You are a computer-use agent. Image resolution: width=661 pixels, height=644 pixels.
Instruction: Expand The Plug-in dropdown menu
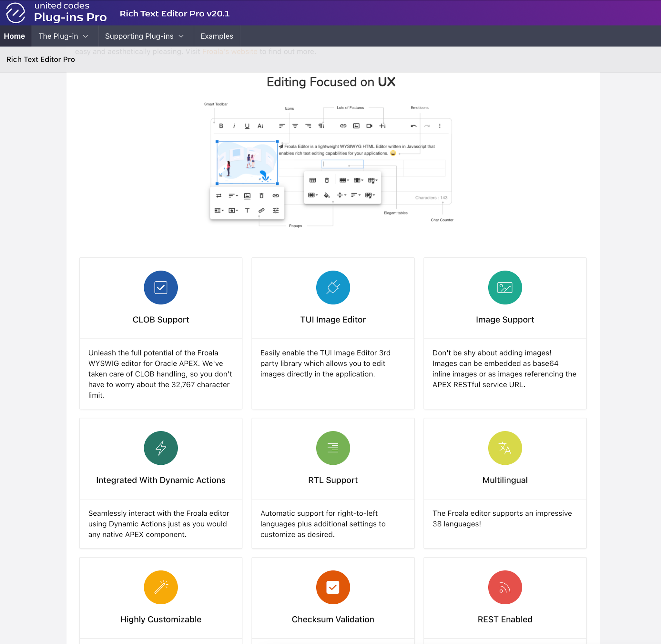[x=63, y=36]
